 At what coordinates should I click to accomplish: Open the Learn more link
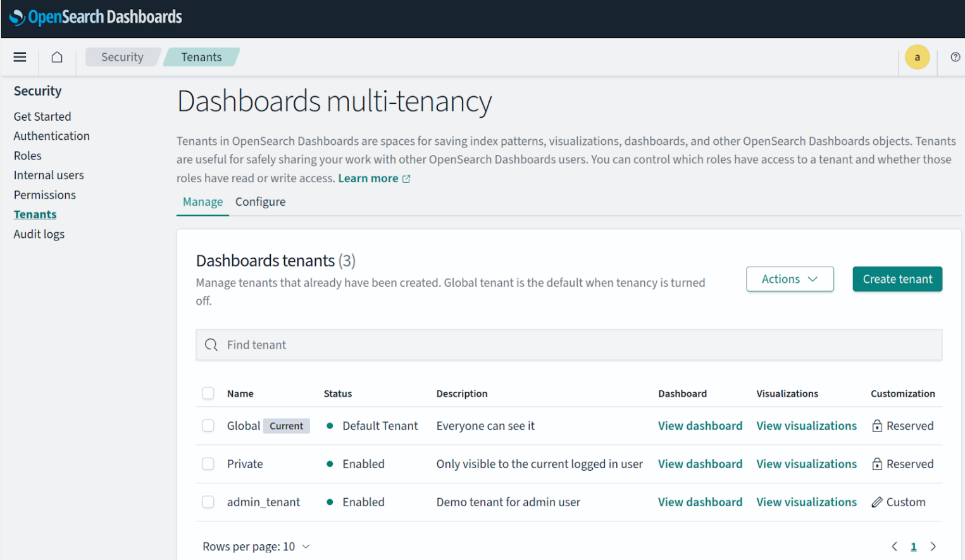click(369, 178)
